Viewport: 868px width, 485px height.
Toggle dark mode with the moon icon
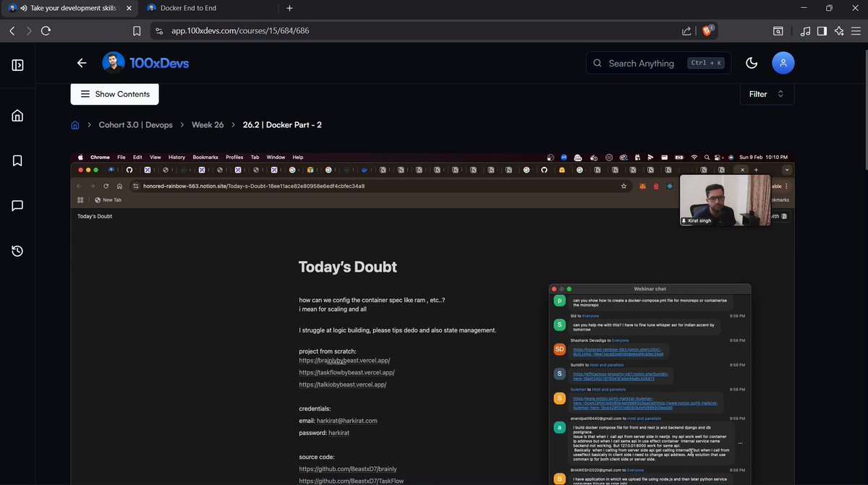coord(752,63)
